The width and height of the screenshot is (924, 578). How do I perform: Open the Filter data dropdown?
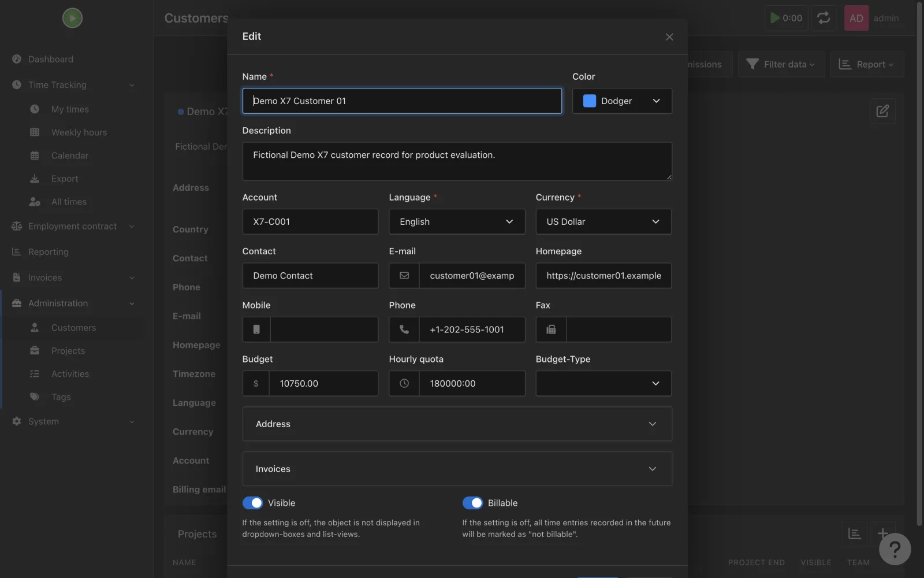[x=780, y=64]
